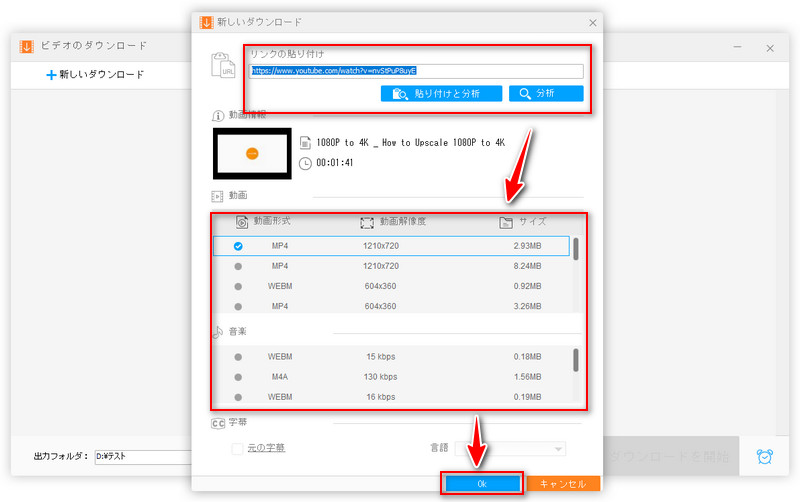Click the music note icon

(218, 332)
